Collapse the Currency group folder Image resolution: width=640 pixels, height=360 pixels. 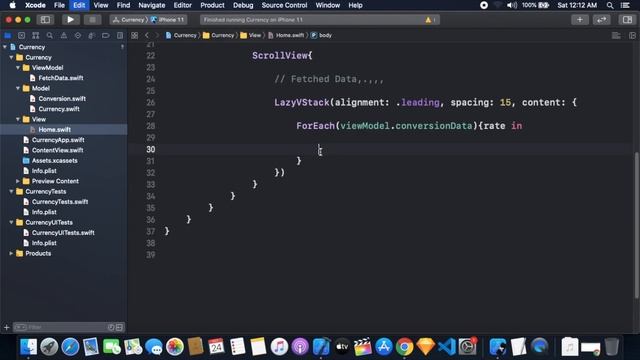(11, 58)
